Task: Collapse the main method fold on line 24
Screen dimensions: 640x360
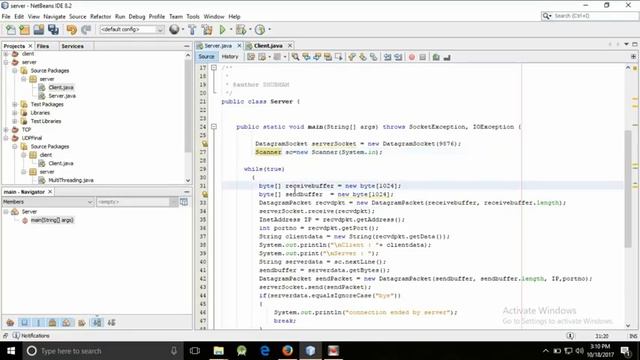Action: pyautogui.click(x=213, y=127)
